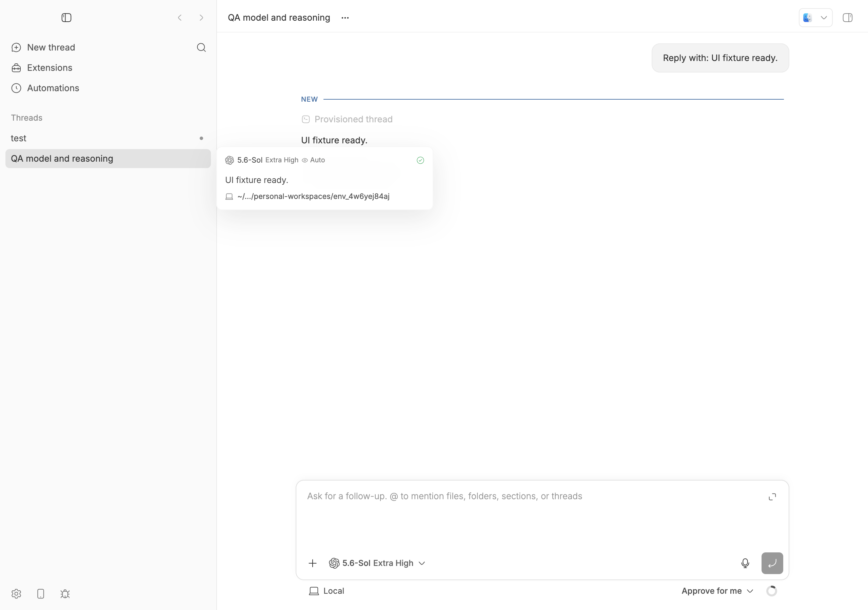Click the mobile device icon in sidebar footer
Image resolution: width=868 pixels, height=610 pixels.
41,594
